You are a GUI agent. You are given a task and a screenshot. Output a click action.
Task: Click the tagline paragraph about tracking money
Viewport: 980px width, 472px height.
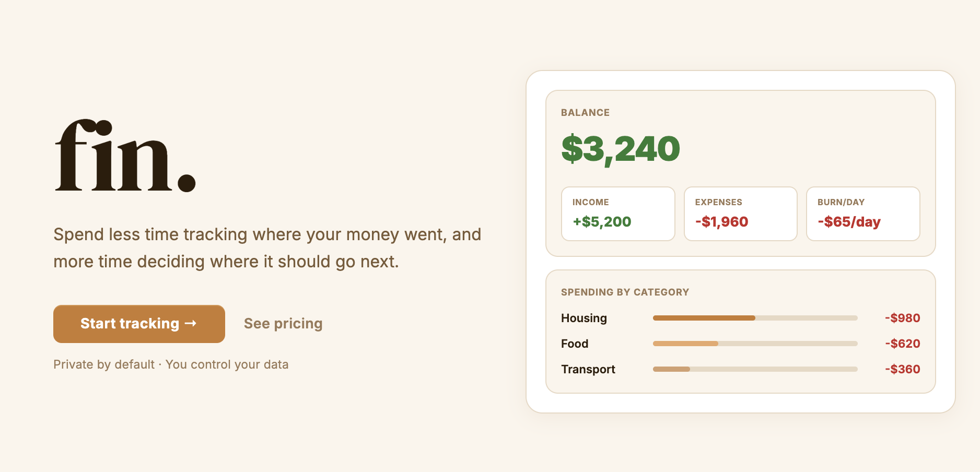click(x=267, y=248)
